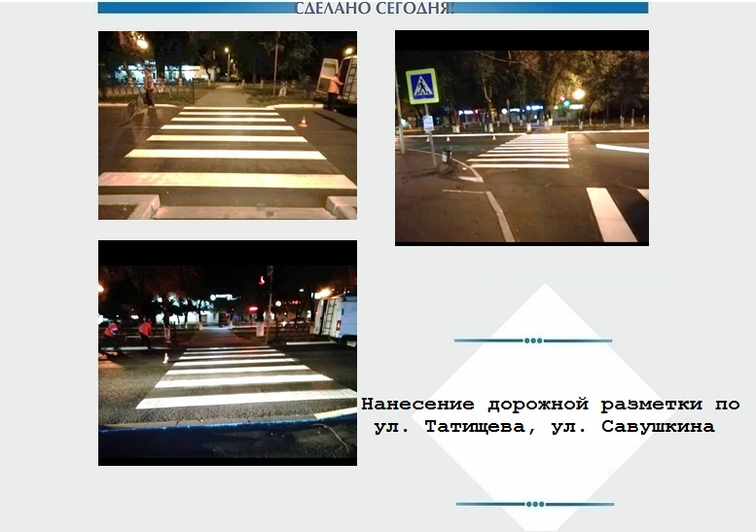Click the street lamp in top-left photo
The image size is (756, 532).
142,44
